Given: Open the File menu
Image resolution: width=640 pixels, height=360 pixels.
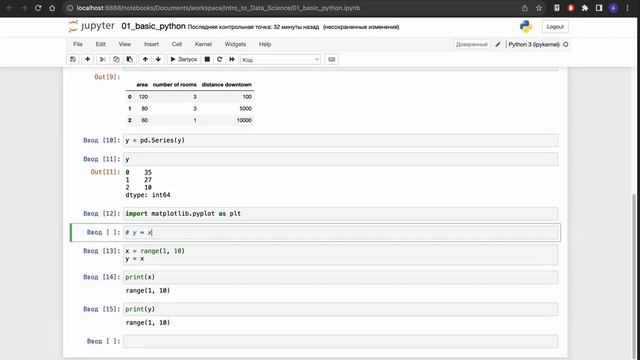Looking at the screenshot, I should (78, 44).
